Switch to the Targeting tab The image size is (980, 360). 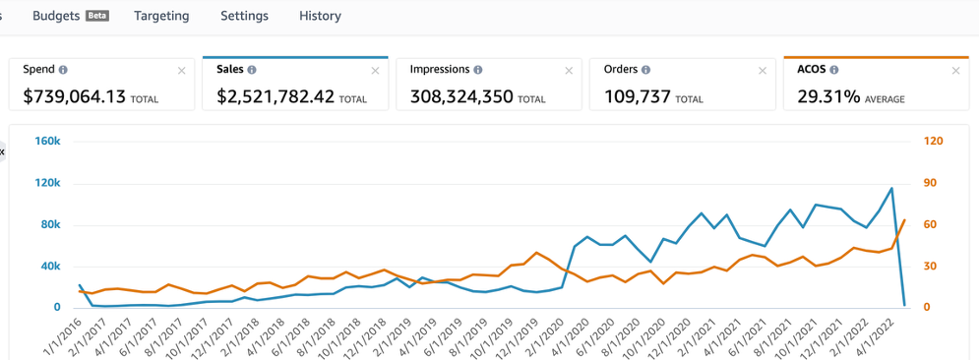[161, 16]
